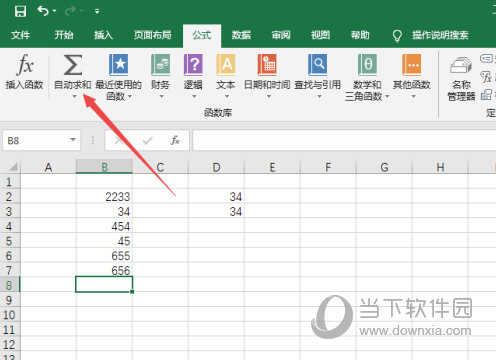
Task: Switch to the 开始 (Home) tab
Action: pyautogui.click(x=64, y=35)
